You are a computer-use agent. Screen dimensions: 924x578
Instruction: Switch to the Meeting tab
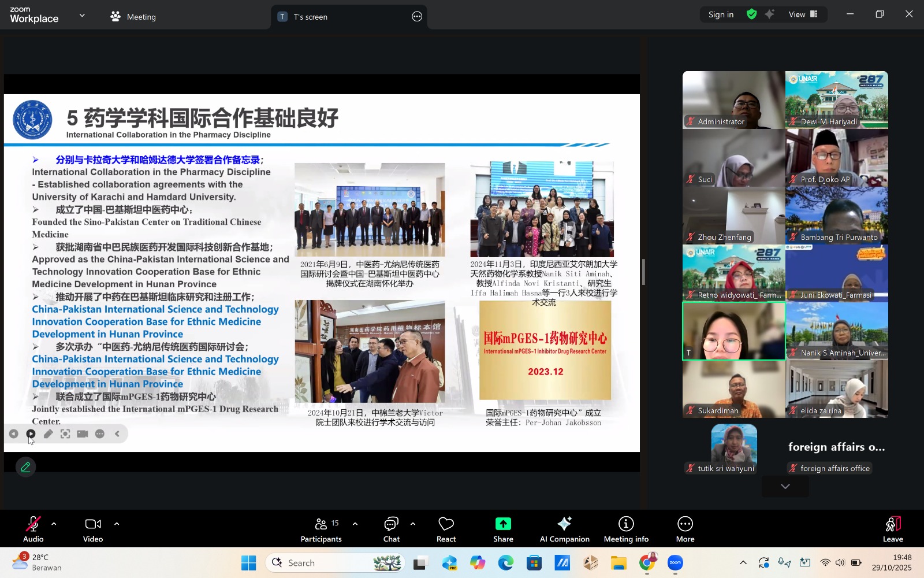pos(133,17)
